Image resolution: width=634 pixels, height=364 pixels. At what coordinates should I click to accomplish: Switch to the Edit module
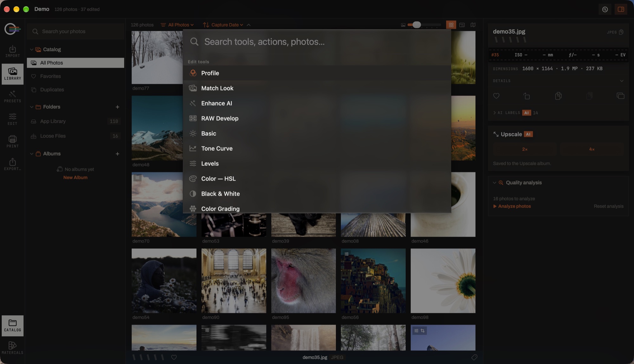(x=12, y=119)
